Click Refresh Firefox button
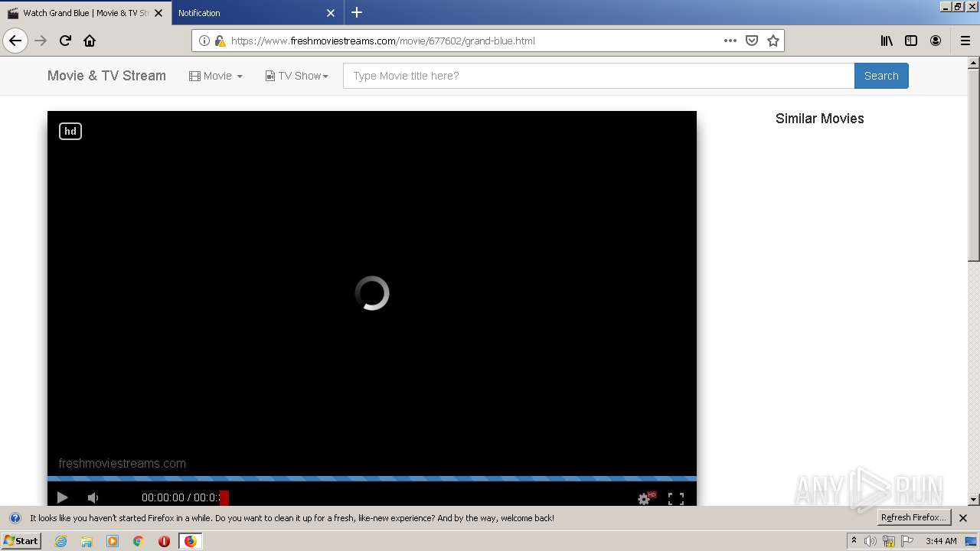Image resolution: width=980 pixels, height=551 pixels. click(x=913, y=517)
